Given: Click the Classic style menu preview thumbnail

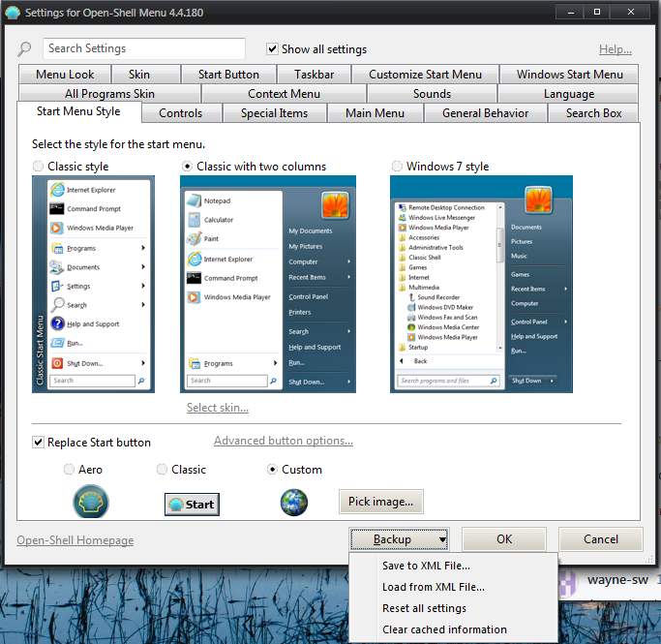Looking at the screenshot, I should [x=93, y=285].
